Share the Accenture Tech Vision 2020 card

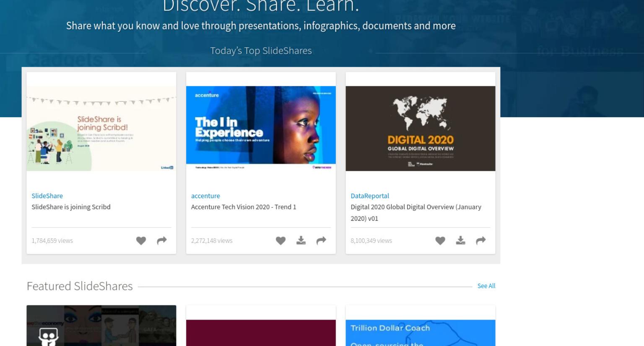[x=321, y=240]
